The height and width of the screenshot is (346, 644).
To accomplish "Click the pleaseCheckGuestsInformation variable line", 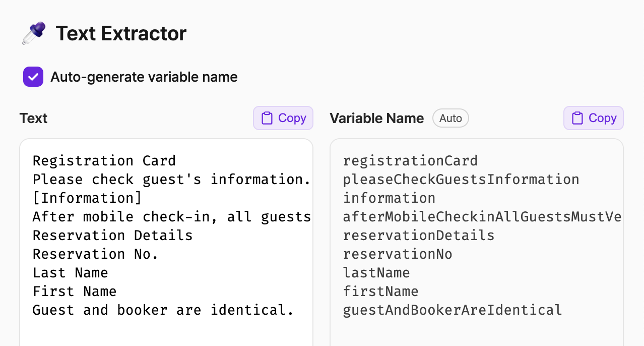I will 461,180.
